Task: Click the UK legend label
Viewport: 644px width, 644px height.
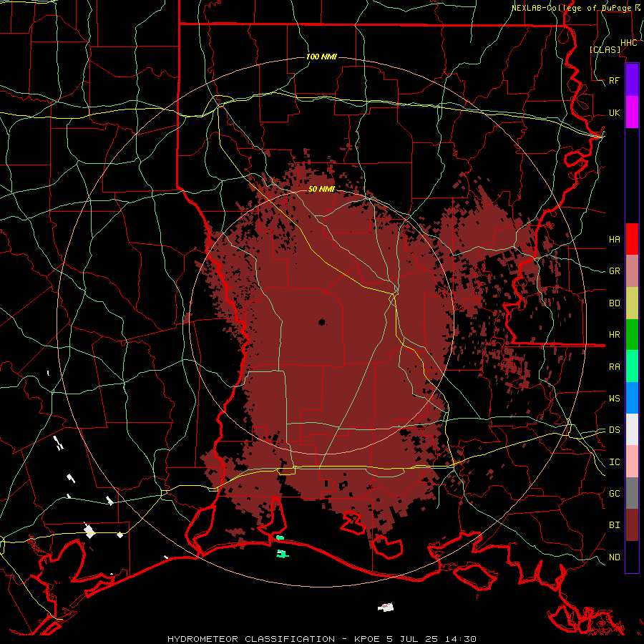Action: point(614,112)
